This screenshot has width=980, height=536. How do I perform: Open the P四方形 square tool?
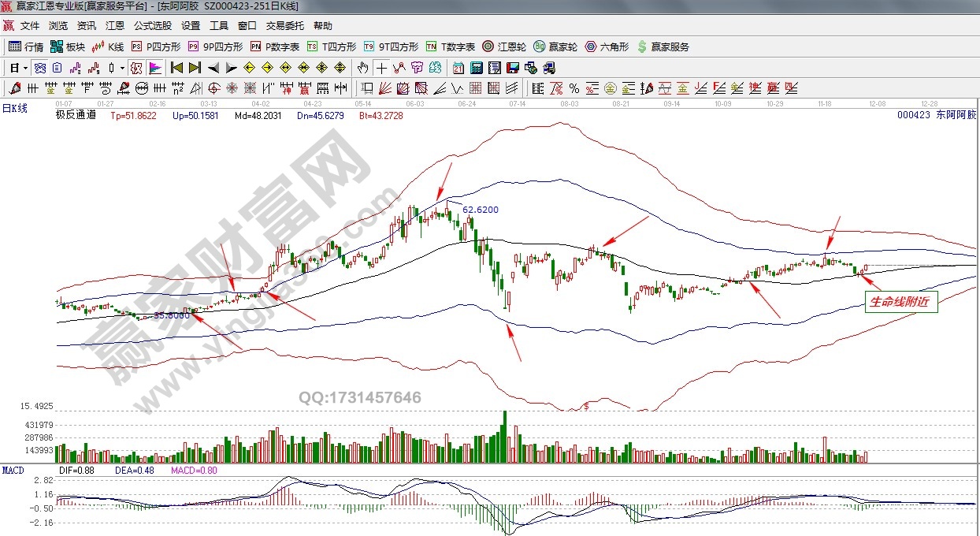click(156, 47)
